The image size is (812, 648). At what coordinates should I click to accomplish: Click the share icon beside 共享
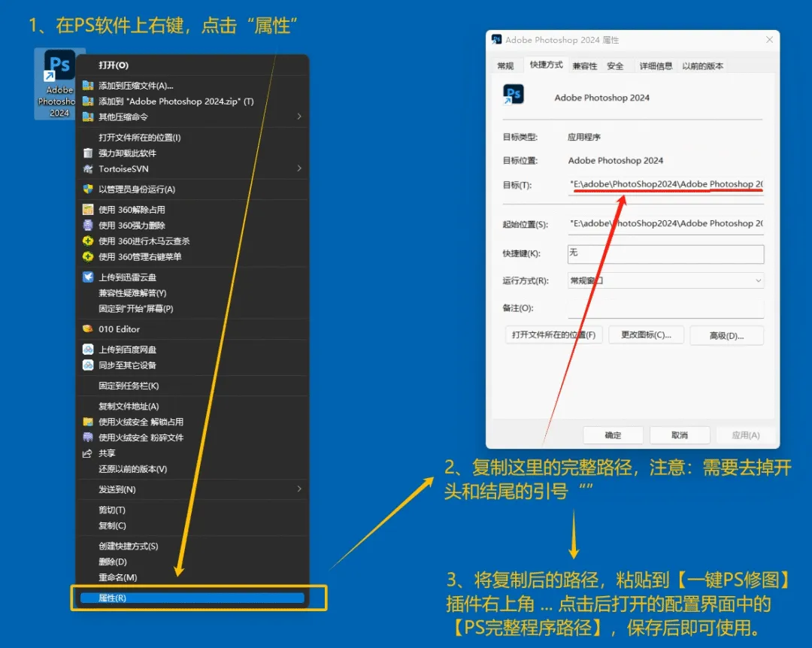pos(87,453)
